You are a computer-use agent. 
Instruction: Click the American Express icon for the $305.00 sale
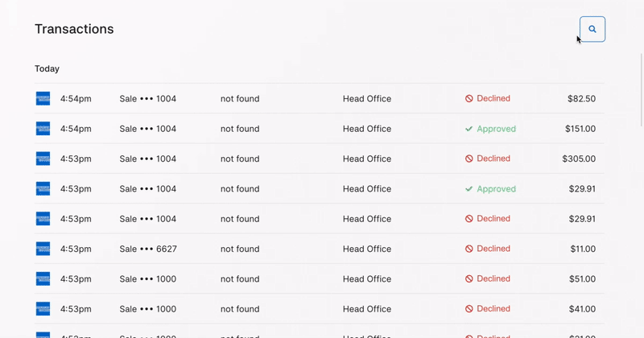coord(43,159)
